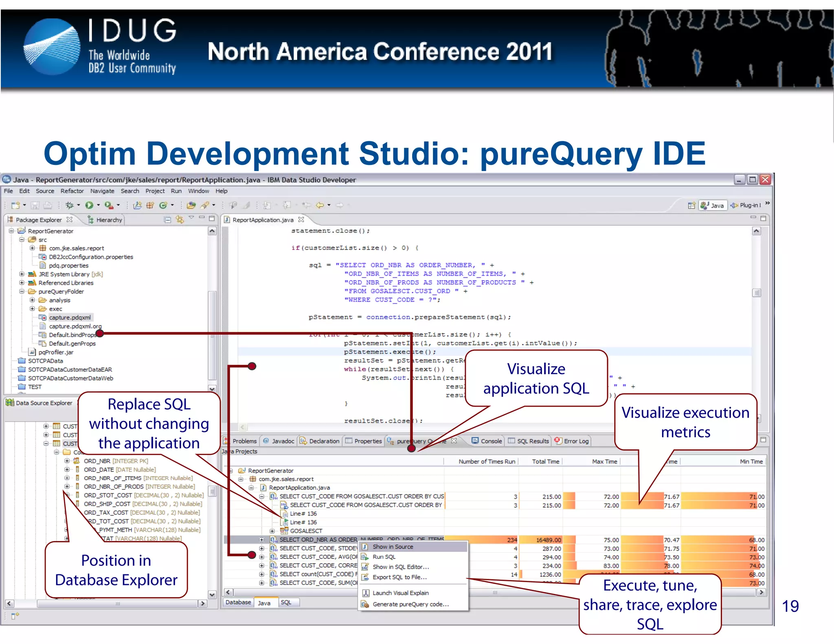Choose Run SQL from context menu
This screenshot has height=644, width=834.
[x=413, y=557]
